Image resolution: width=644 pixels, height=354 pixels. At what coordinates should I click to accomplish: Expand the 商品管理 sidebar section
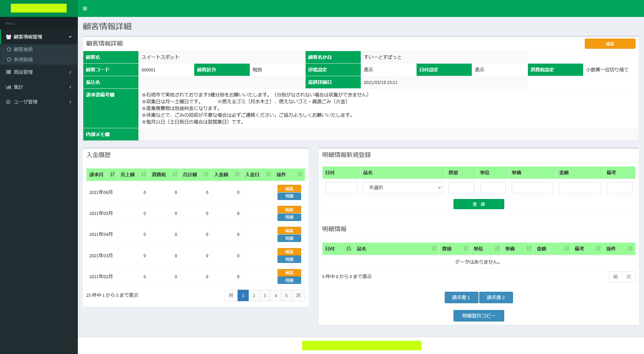[39, 72]
